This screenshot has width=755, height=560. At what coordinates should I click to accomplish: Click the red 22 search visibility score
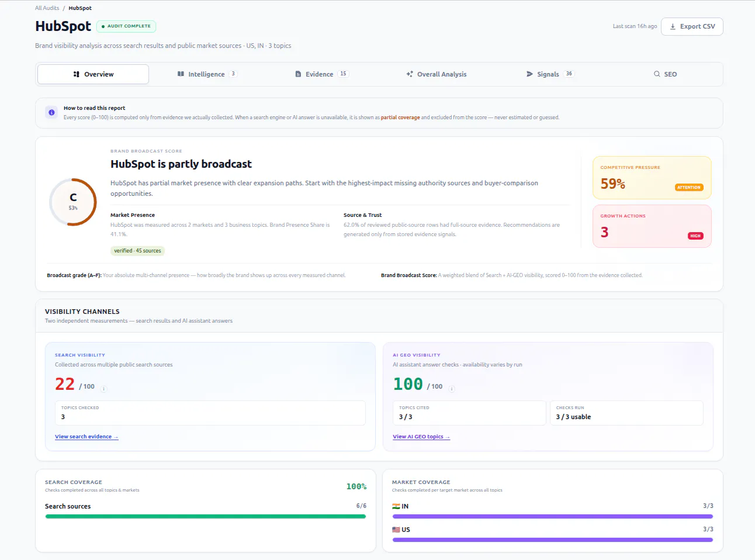[x=65, y=384]
